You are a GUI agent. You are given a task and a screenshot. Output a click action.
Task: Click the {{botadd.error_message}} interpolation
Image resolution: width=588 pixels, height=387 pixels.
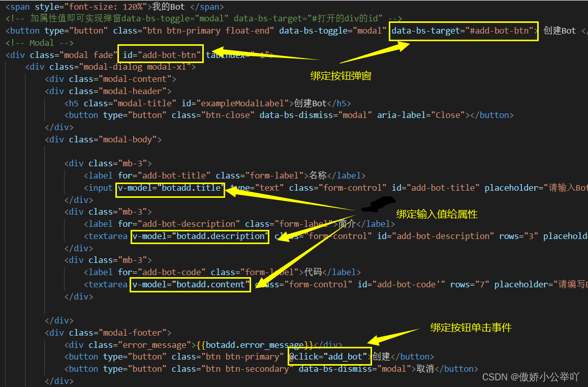point(254,345)
